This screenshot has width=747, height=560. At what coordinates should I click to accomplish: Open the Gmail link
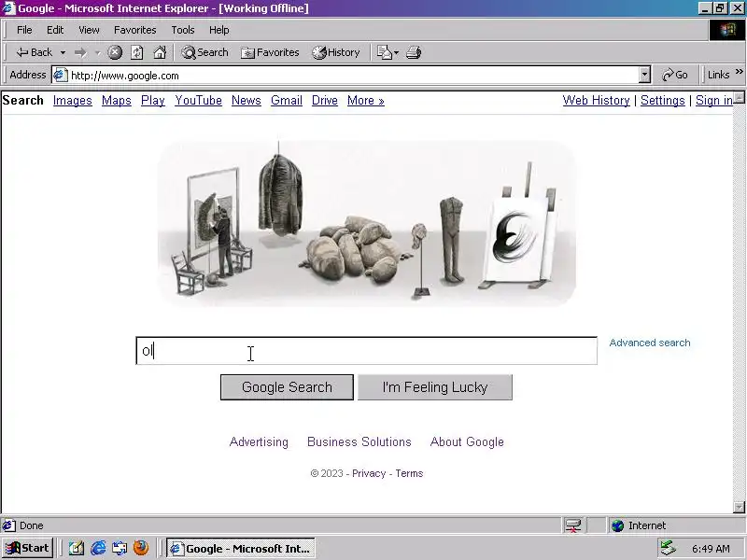point(287,101)
